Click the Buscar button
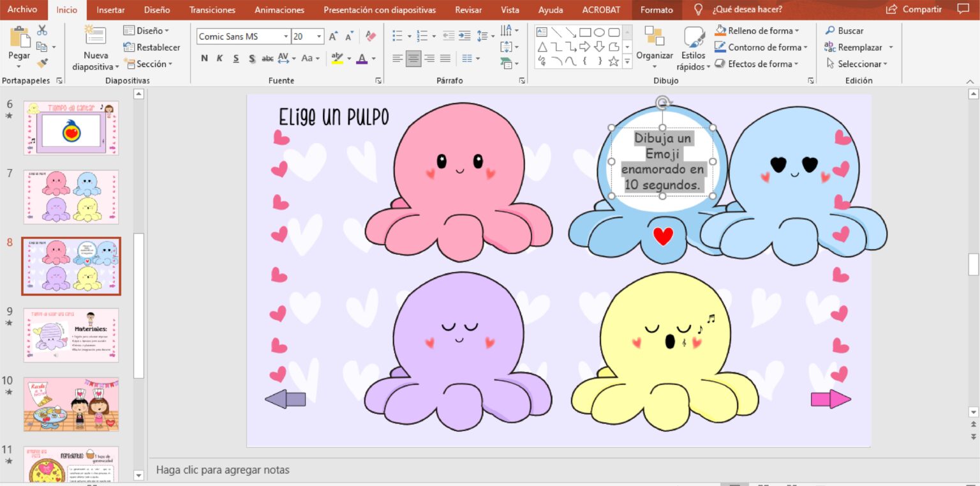 tap(844, 31)
